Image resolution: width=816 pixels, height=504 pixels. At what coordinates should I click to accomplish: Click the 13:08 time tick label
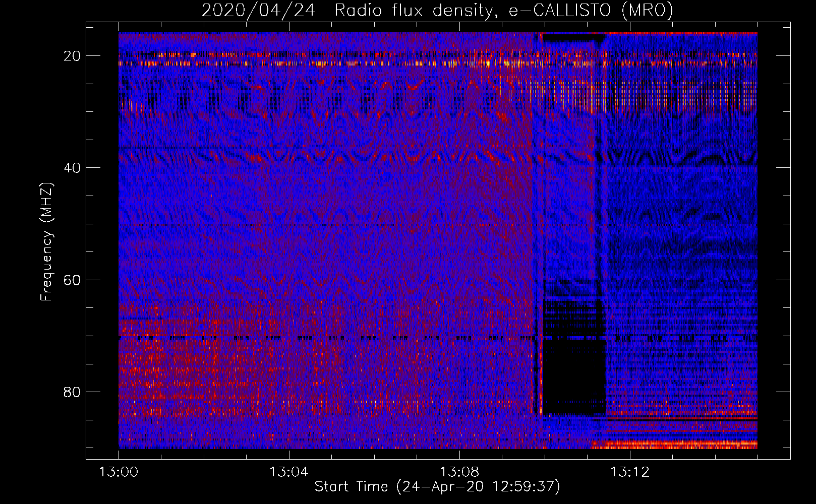coord(459,472)
